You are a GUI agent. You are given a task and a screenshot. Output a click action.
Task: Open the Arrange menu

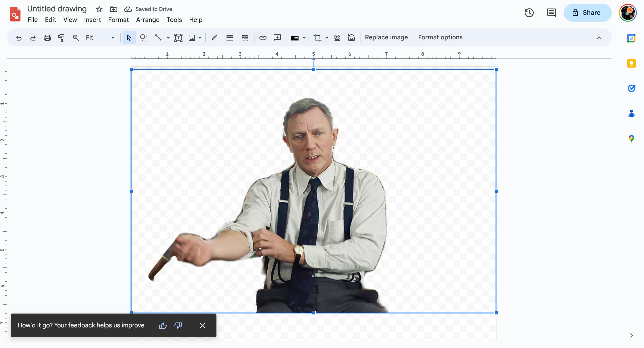148,20
